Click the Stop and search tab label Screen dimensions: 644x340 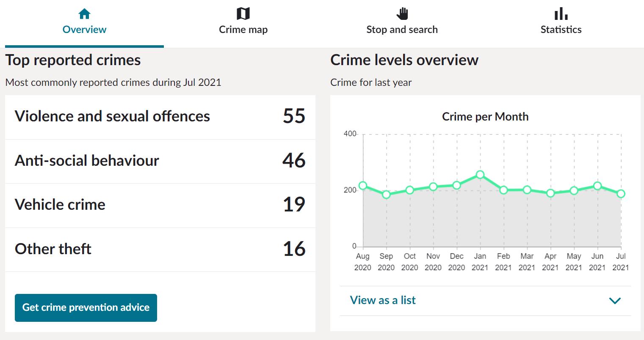click(402, 29)
